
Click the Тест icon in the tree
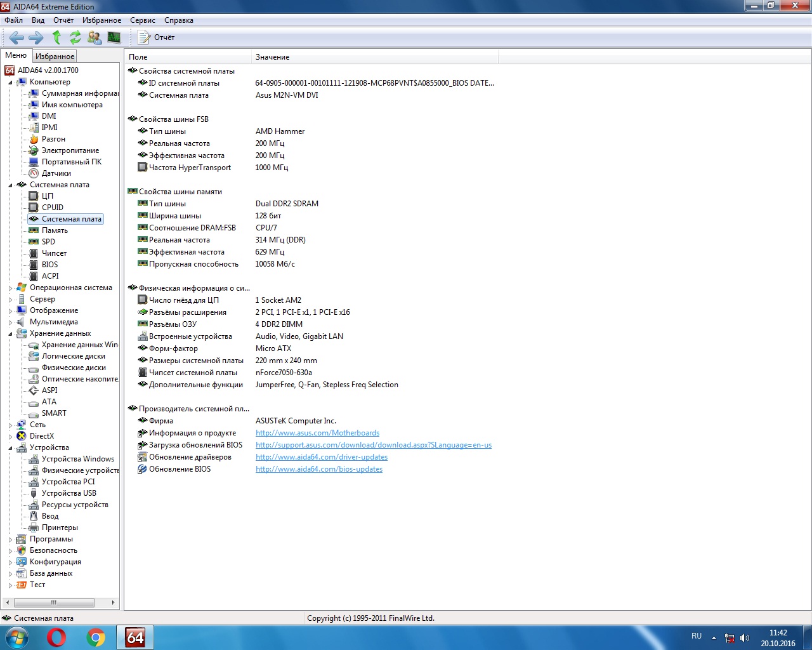[22, 585]
